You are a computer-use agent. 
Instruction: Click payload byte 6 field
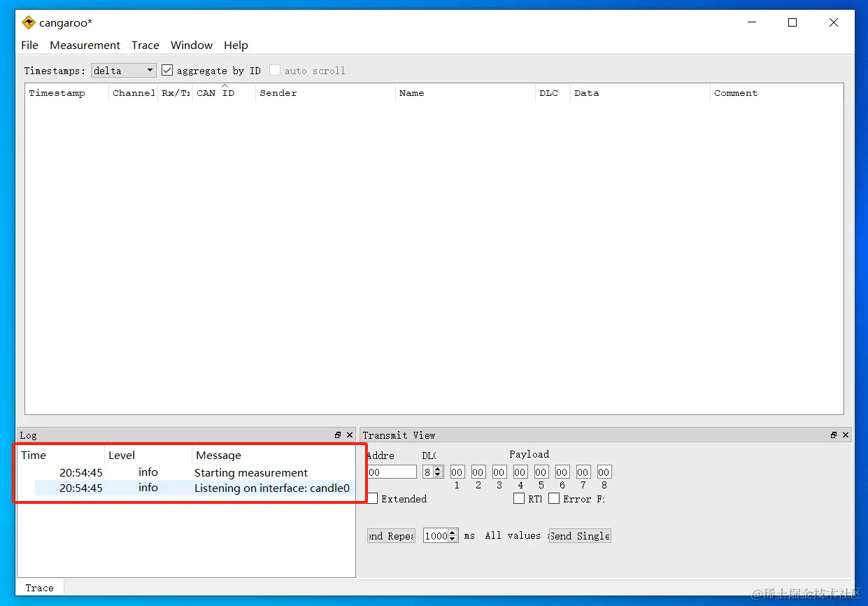click(x=562, y=472)
